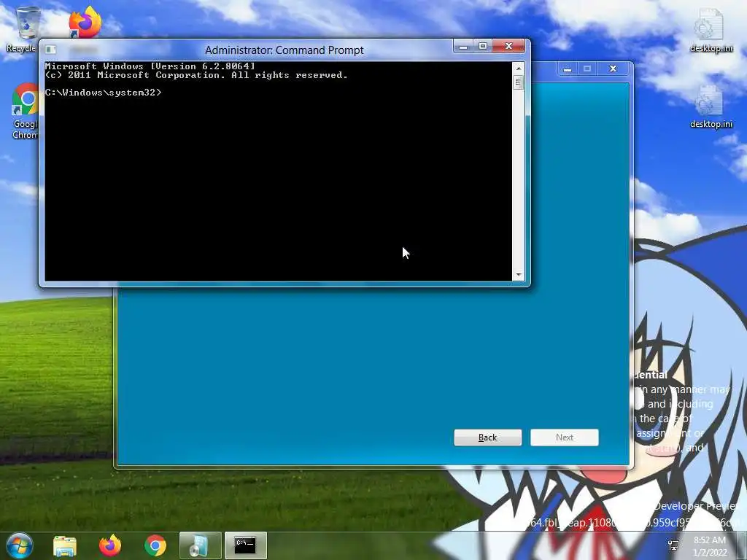This screenshot has width=747, height=560.
Task: Select the lower desktop.ini file icon
Action: point(711,106)
